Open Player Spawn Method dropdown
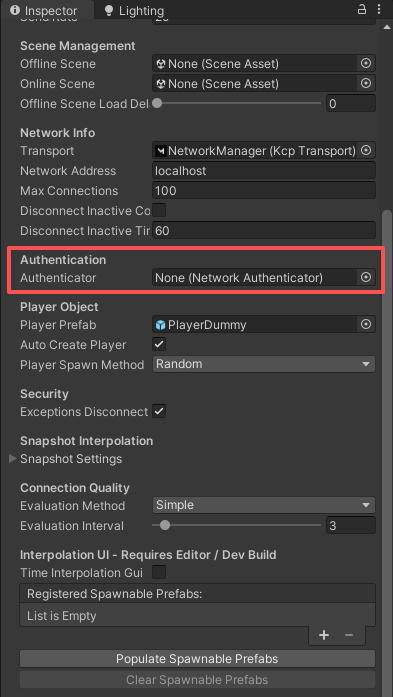 [264, 364]
